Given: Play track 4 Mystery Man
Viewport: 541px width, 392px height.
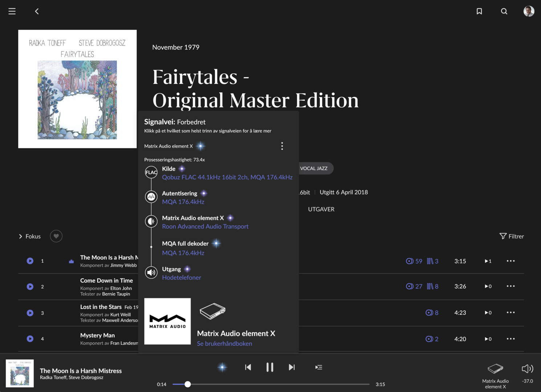Looking at the screenshot, I should pos(30,339).
